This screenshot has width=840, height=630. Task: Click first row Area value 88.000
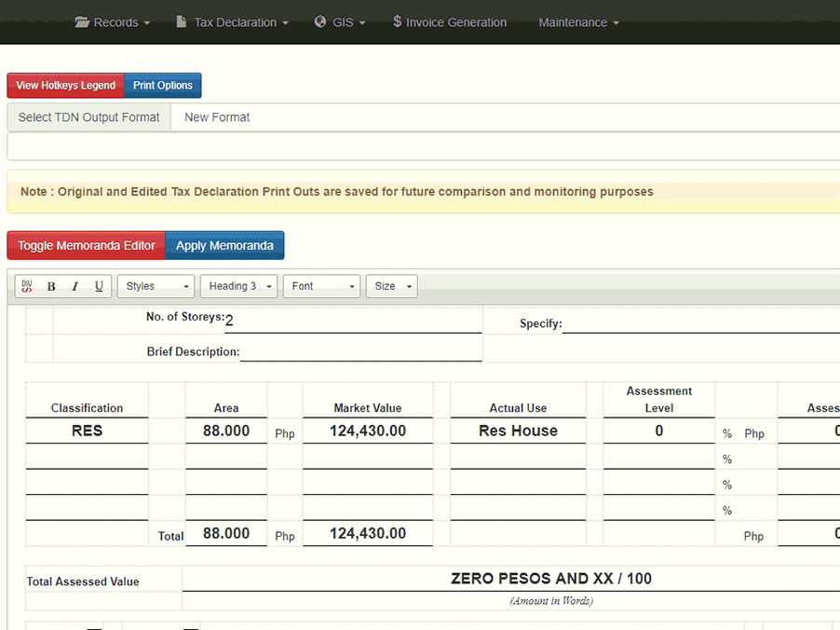point(226,431)
